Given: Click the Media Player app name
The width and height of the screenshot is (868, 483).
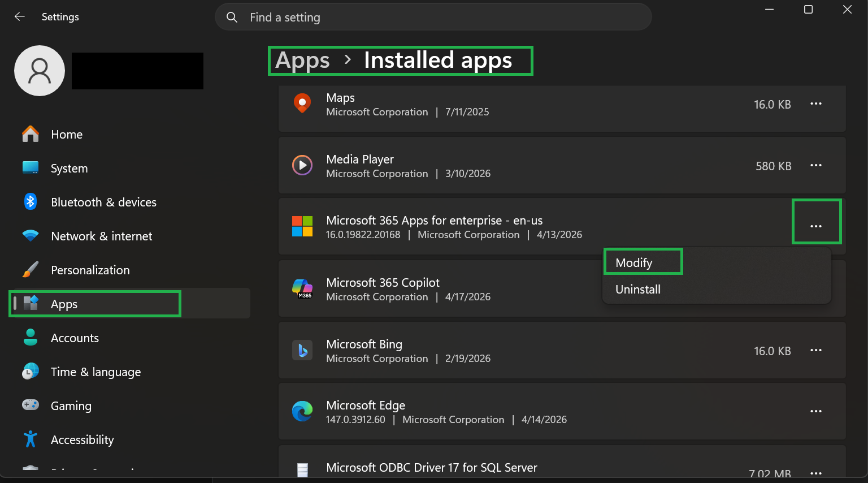Looking at the screenshot, I should (360, 159).
